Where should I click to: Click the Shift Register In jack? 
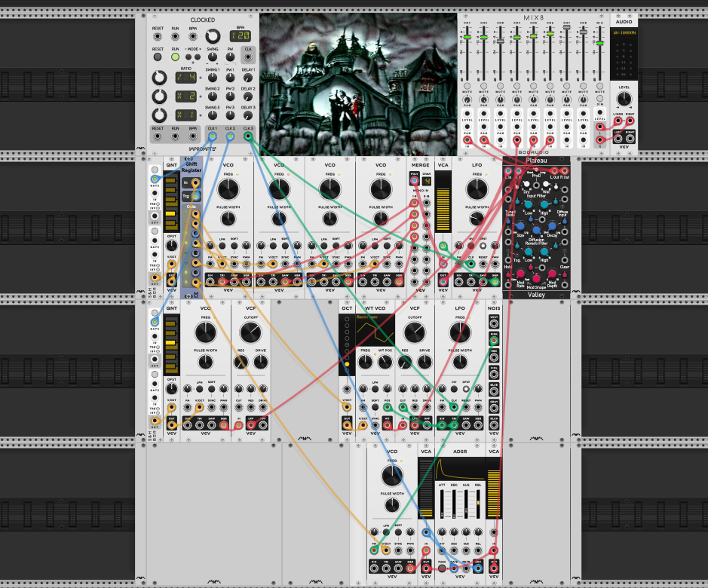[195, 182]
